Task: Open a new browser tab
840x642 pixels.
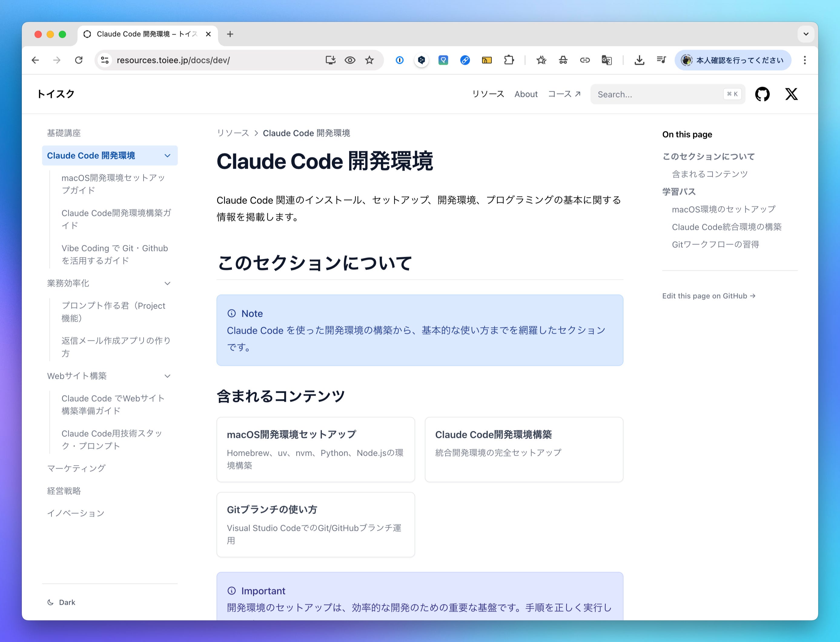Action: [230, 34]
